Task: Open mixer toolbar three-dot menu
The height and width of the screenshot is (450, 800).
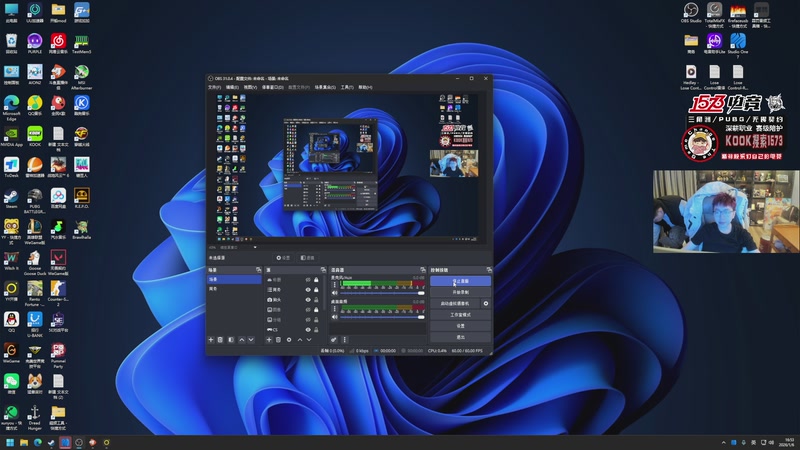Action: (344, 340)
